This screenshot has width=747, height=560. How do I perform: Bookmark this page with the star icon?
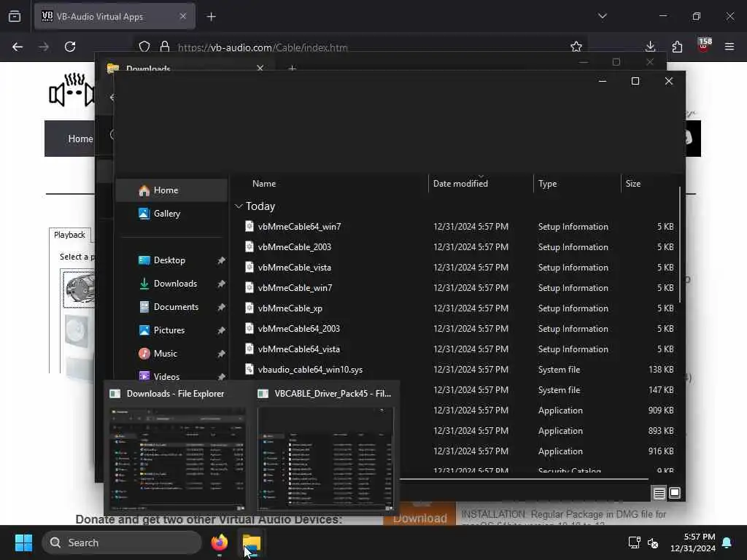click(576, 47)
